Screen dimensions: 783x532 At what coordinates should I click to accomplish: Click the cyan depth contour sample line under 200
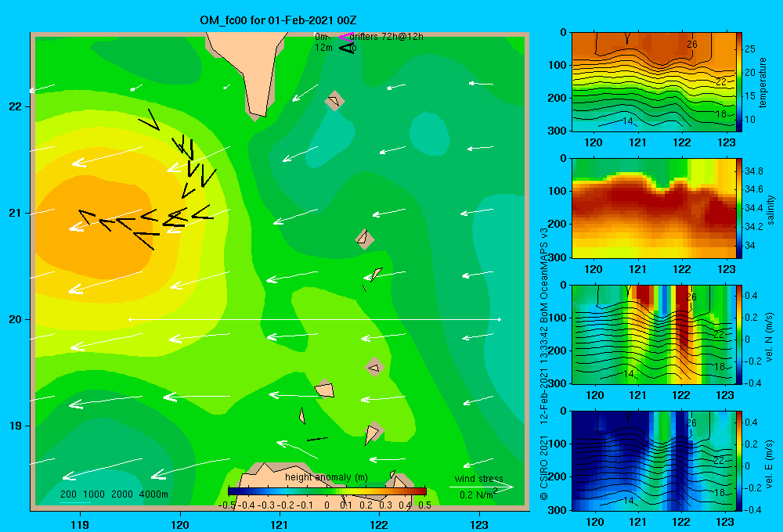click(x=75, y=502)
